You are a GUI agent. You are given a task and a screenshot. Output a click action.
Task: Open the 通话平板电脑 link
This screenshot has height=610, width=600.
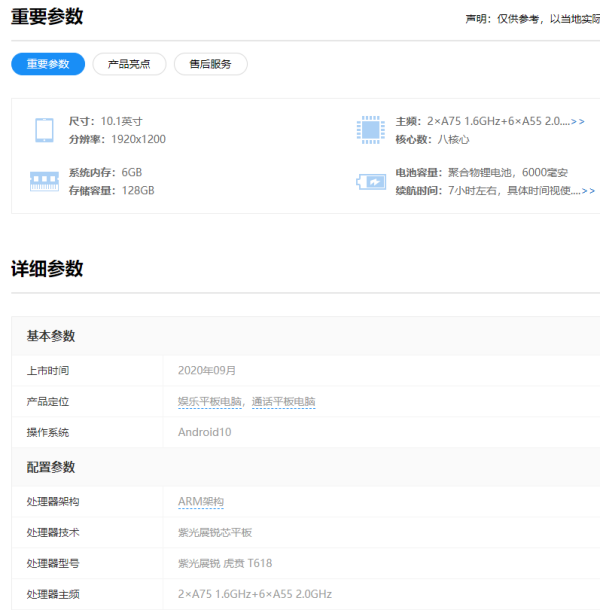[283, 402]
